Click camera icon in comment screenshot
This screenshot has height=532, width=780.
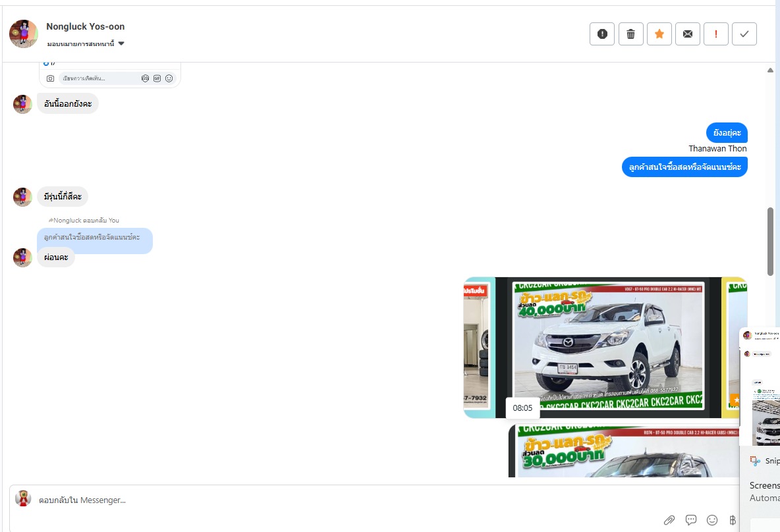point(50,78)
